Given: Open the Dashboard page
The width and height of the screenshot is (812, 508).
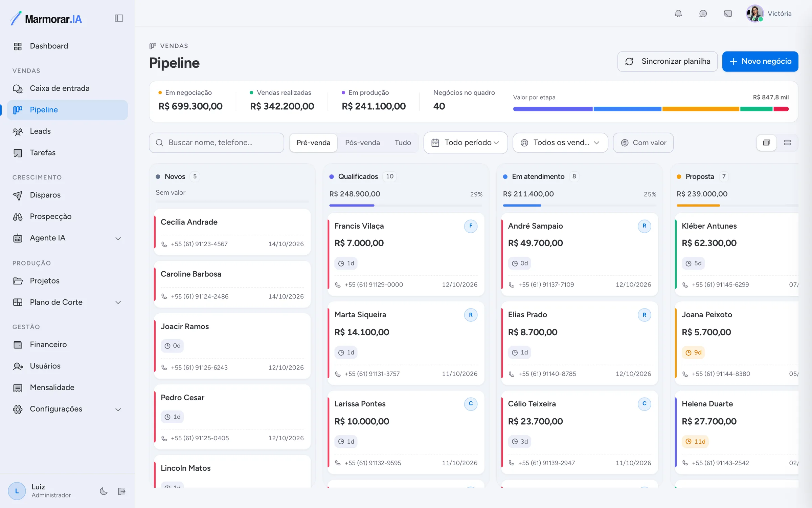Looking at the screenshot, I should [x=67, y=46].
